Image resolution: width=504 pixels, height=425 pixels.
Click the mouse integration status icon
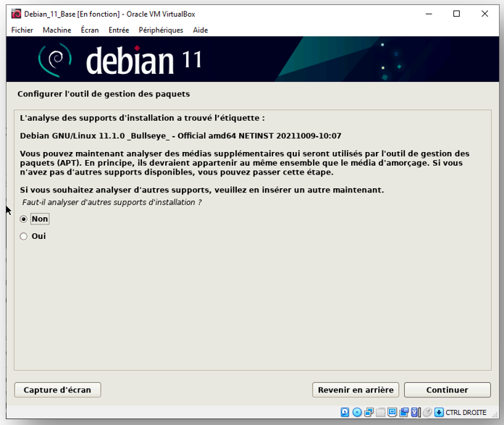427,412
